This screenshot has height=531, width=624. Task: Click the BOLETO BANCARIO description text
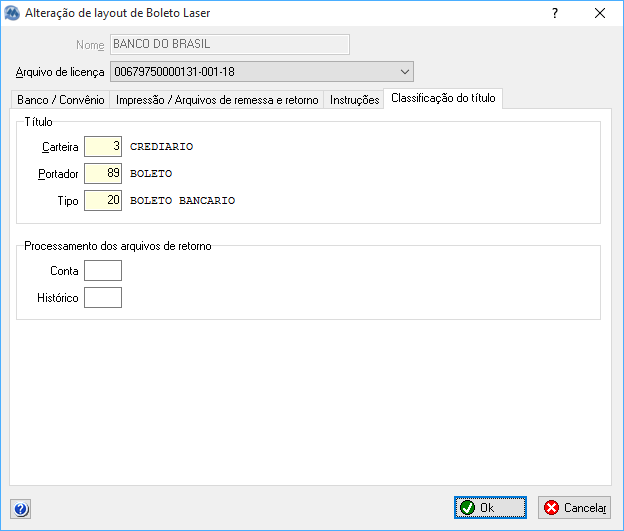pos(182,200)
